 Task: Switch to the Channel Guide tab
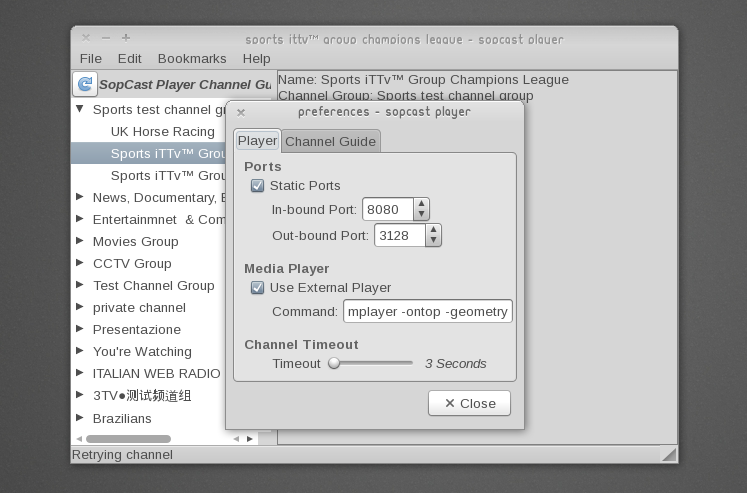[x=331, y=141]
